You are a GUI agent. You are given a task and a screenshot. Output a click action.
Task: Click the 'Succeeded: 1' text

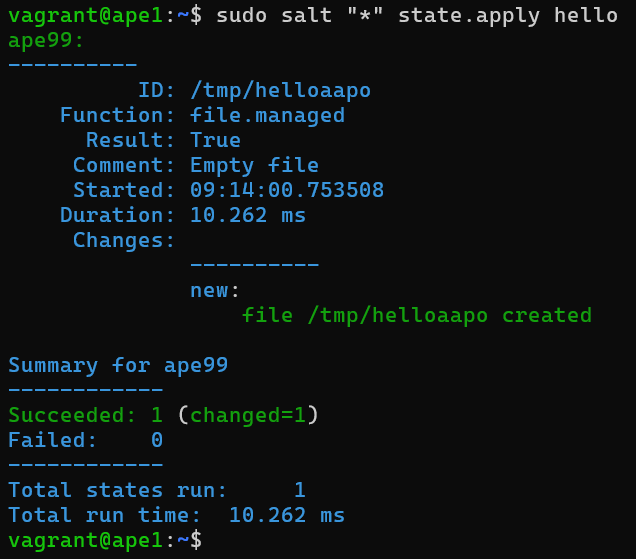[85, 415]
